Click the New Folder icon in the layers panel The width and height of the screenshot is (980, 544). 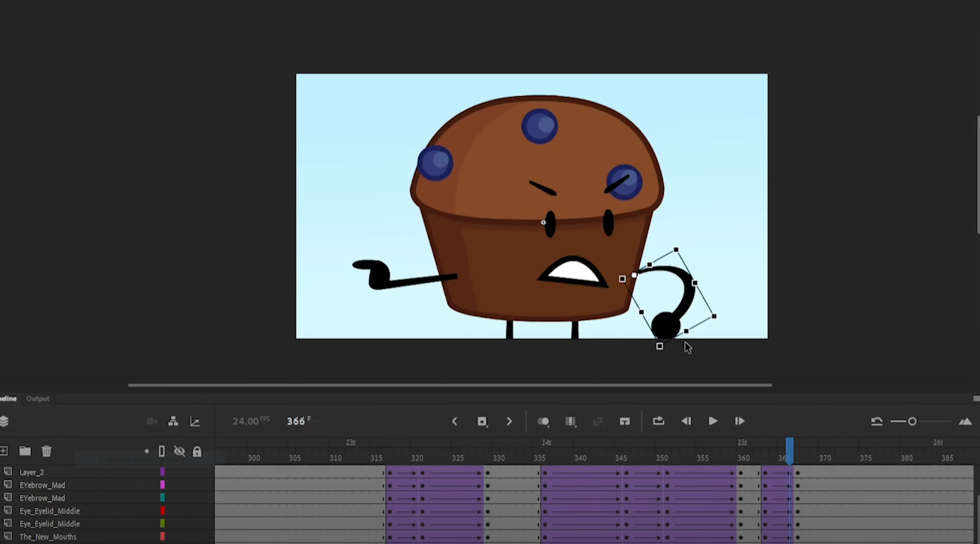(25, 451)
